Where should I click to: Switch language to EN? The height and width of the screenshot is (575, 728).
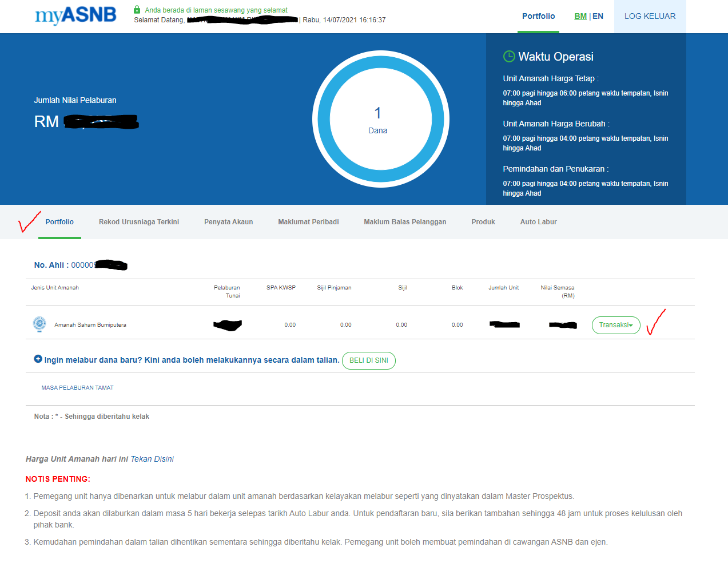point(598,16)
